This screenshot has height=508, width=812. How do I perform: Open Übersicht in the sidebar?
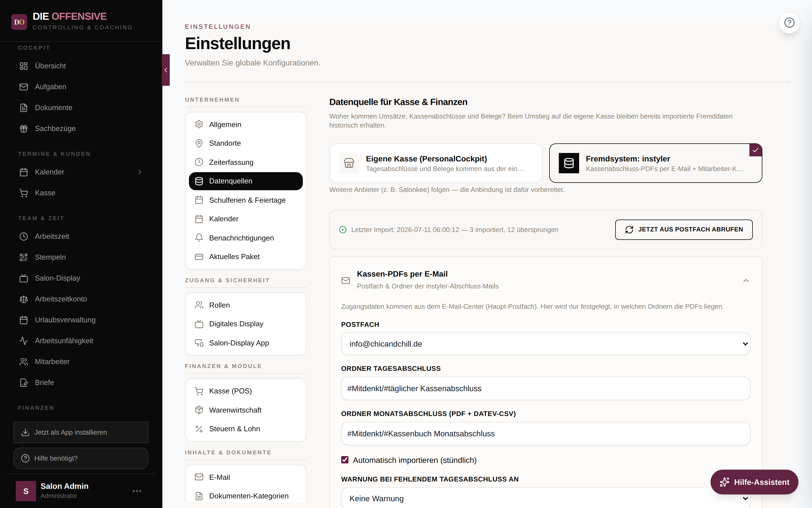81,66
